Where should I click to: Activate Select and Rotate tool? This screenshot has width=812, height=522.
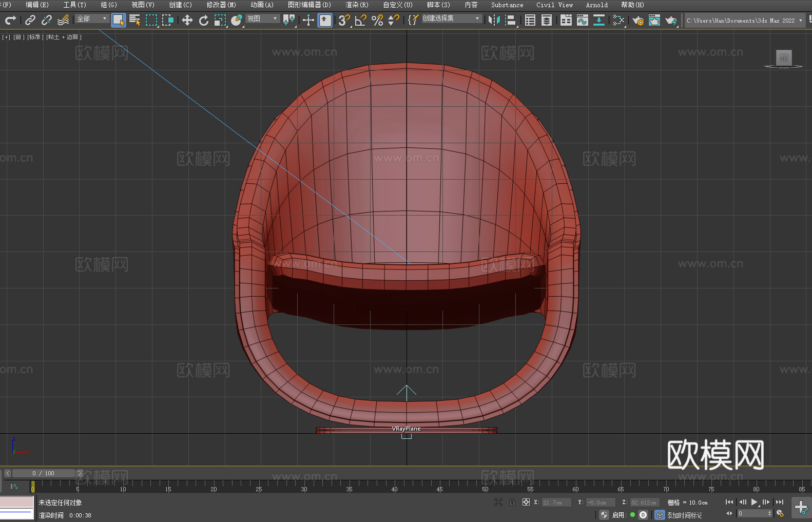click(204, 20)
